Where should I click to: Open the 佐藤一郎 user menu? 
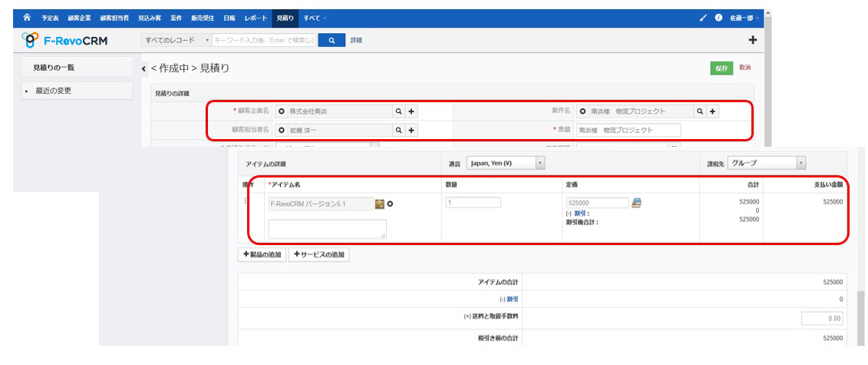pos(744,18)
